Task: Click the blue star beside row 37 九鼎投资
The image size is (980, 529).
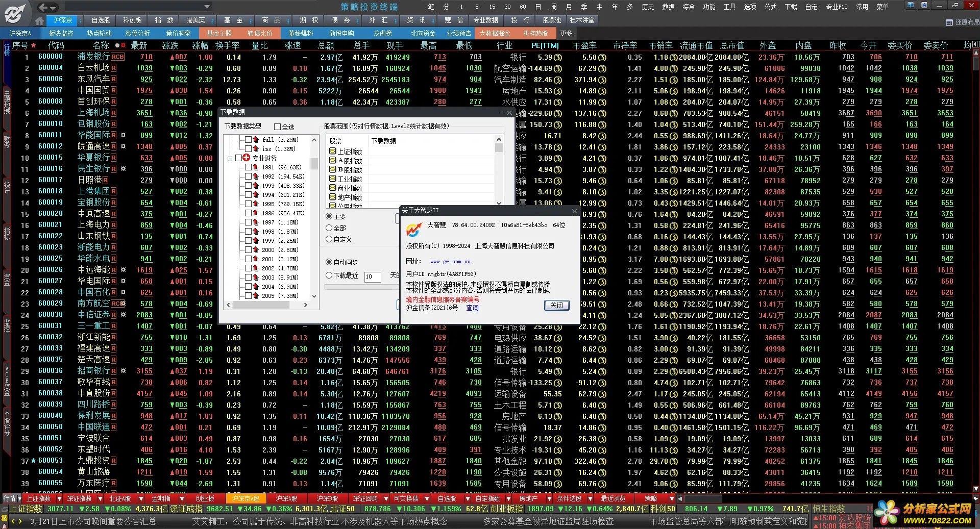Action: [x=34, y=461]
